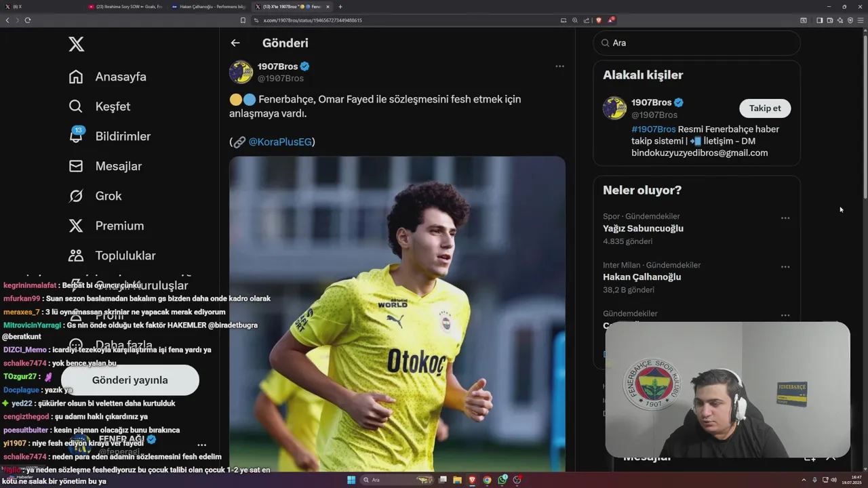
Task: Open the @KoraPlusEG mention link
Action: (x=281, y=142)
